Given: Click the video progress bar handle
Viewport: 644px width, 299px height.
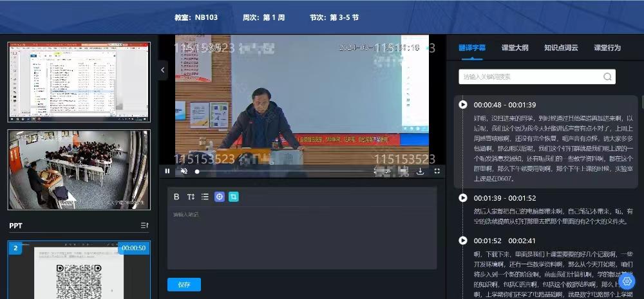Looking at the screenshot, I should click(x=197, y=172).
